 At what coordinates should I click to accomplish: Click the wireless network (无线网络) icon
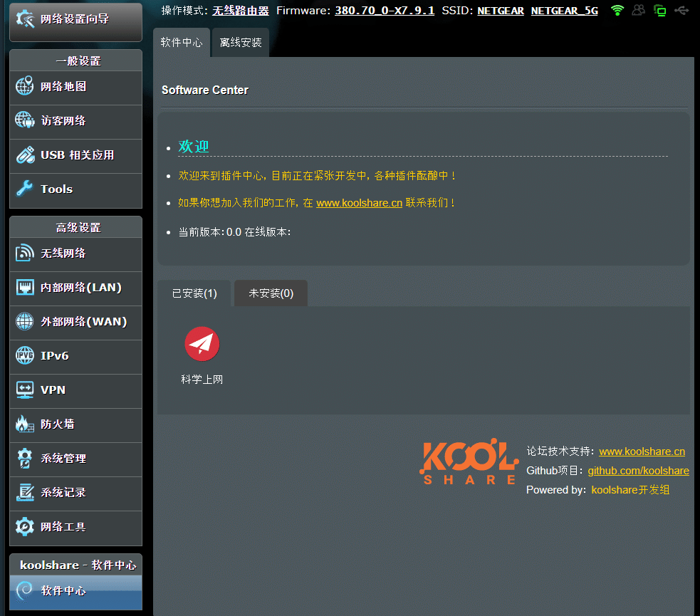click(24, 253)
